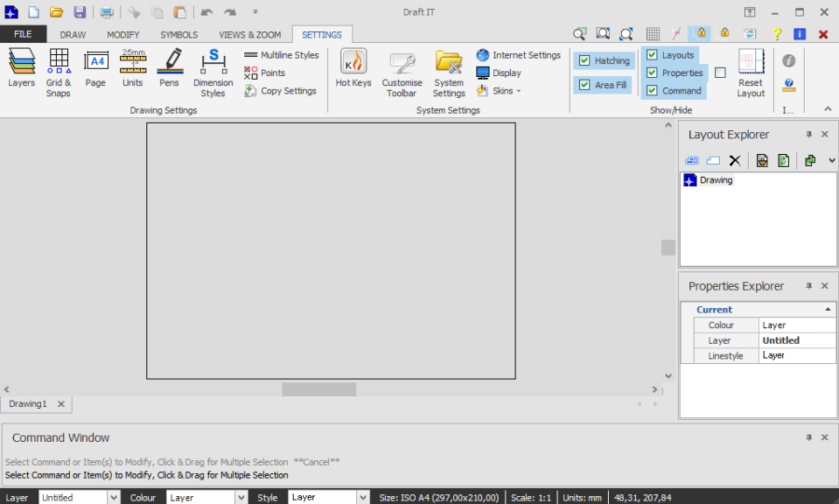Collapse the Current properties section
This screenshot has width=839, height=504.
pos(828,310)
